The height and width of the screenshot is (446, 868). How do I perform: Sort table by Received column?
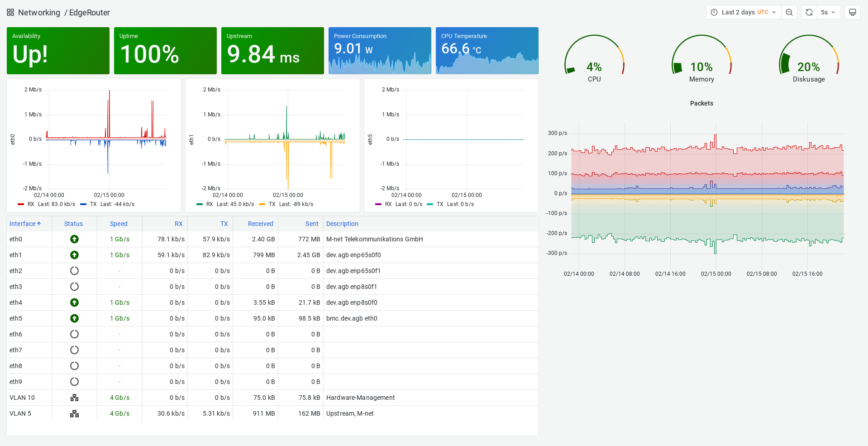pos(261,224)
